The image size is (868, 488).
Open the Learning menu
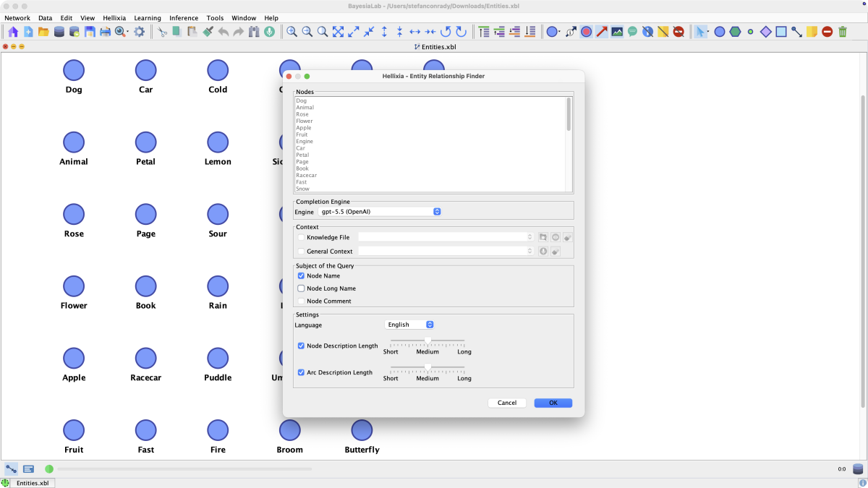148,18
